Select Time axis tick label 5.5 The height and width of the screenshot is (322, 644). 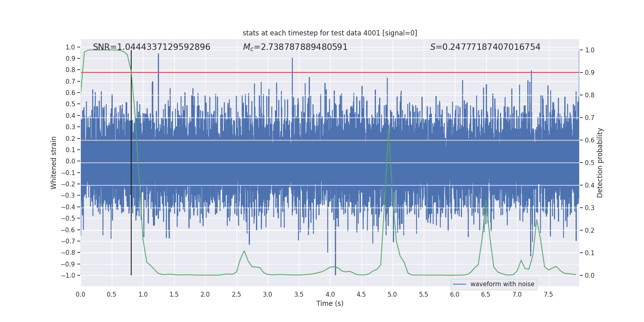pos(423,294)
